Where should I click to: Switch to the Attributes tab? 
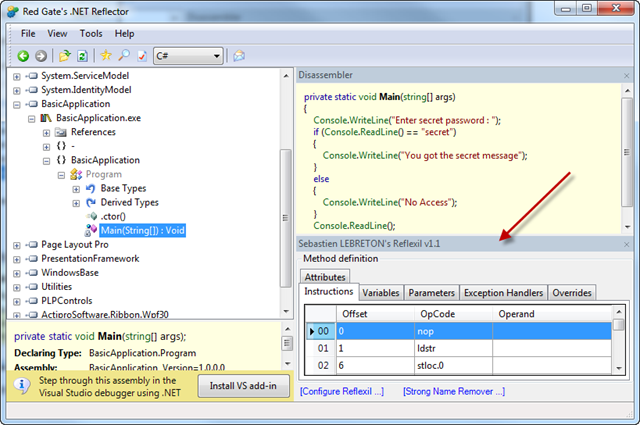(x=325, y=277)
